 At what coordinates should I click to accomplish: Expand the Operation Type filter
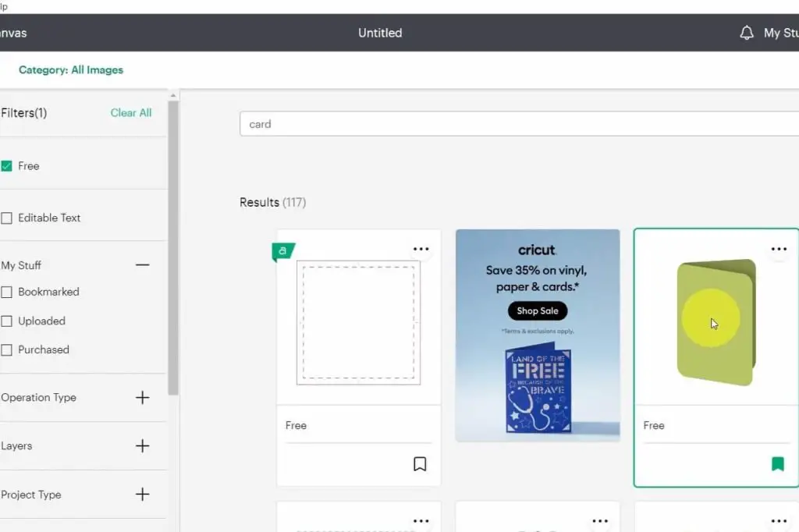143,398
